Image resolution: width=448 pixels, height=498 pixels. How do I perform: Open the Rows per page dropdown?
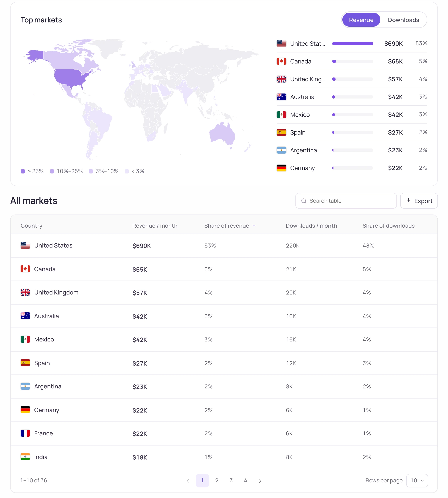point(417,480)
